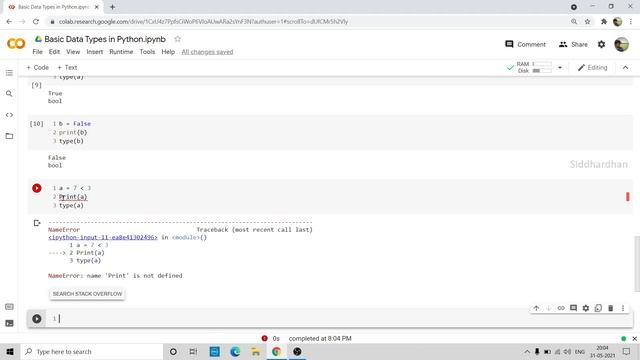Open code snippets sidebar icon

tap(9, 115)
